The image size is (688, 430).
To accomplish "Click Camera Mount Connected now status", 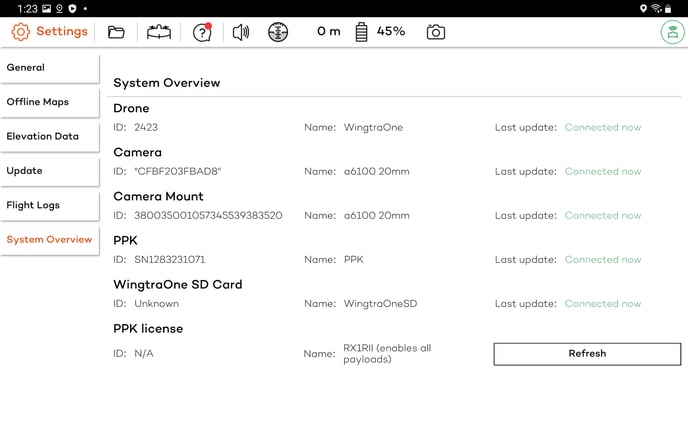I will point(603,215).
